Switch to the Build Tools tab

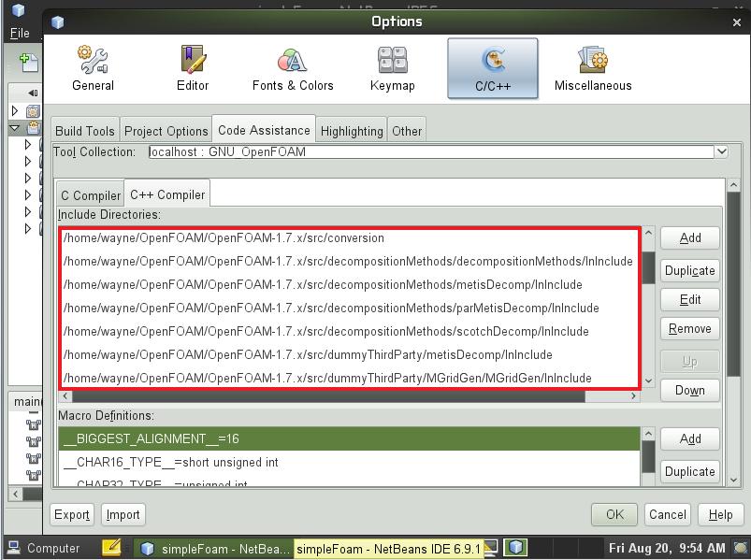coord(85,131)
